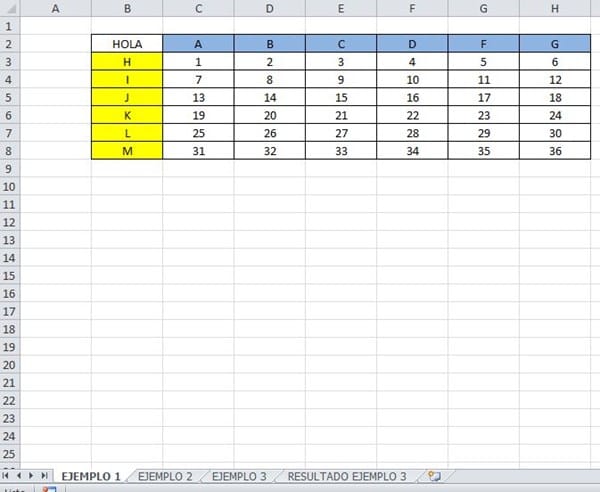The height and width of the screenshot is (492, 600).
Task: Click the cell containing 14
Action: 269,97
